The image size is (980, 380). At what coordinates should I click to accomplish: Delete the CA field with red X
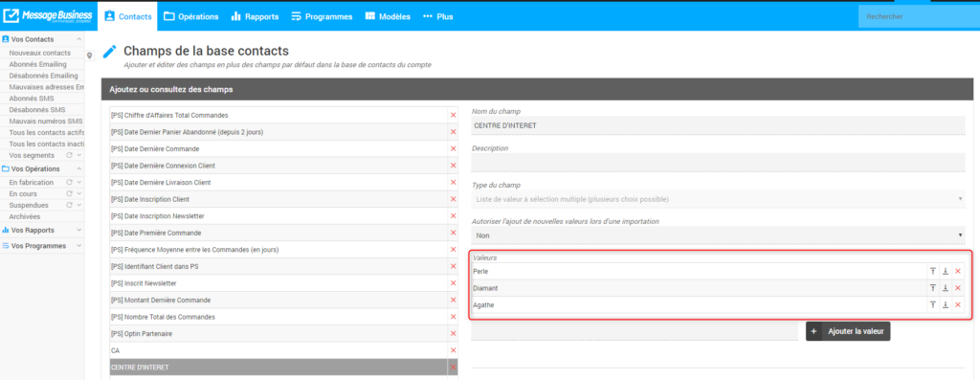point(453,350)
